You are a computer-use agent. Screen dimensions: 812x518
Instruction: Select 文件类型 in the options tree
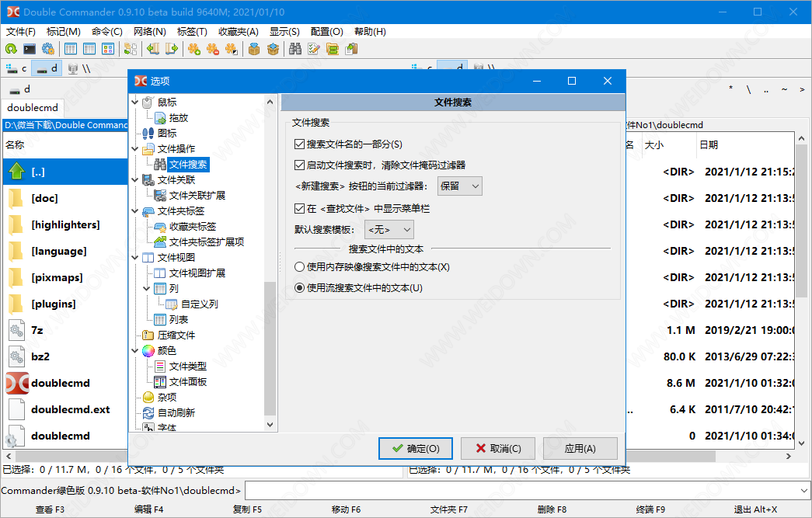point(187,366)
